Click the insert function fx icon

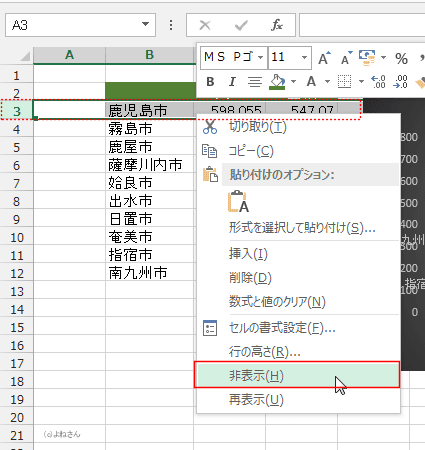click(x=277, y=25)
